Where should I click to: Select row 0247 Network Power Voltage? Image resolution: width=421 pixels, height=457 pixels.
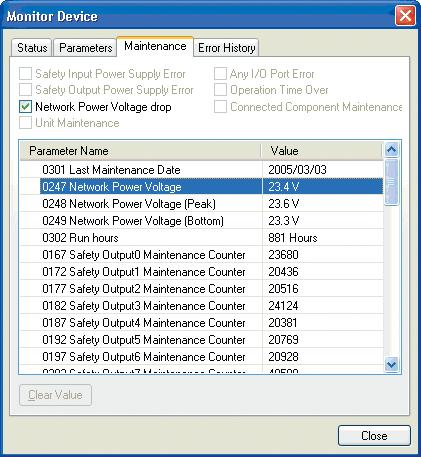pos(201,187)
